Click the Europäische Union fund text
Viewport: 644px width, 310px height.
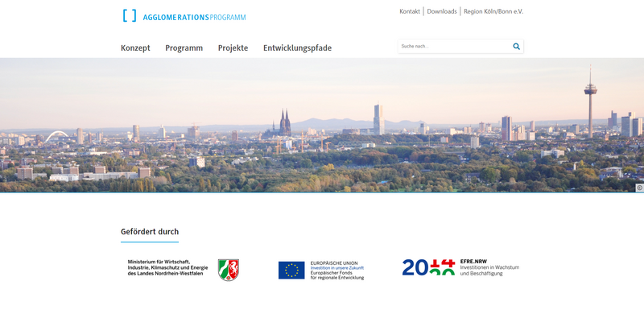point(337,271)
